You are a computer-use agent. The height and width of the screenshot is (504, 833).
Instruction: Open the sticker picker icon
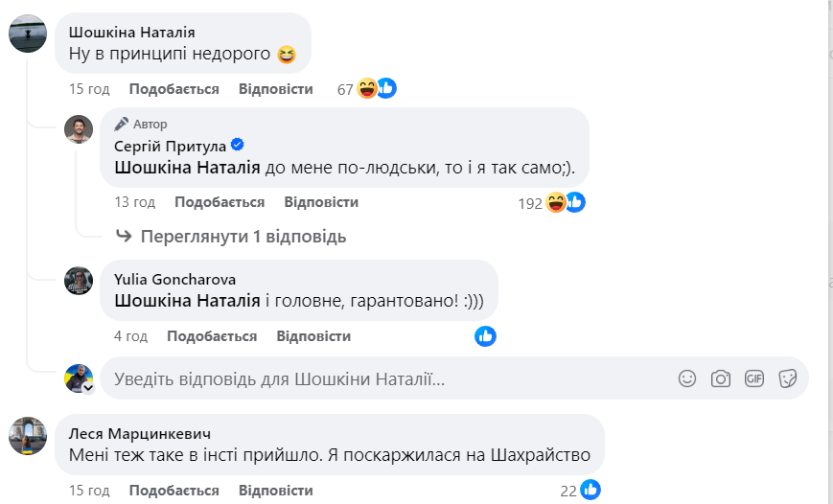[788, 378]
